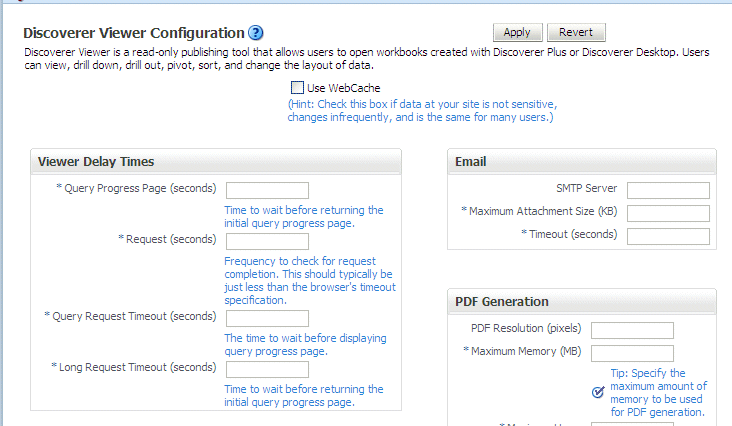Click the Use WebCache label text
The width and height of the screenshot is (732, 426).
[x=344, y=88]
